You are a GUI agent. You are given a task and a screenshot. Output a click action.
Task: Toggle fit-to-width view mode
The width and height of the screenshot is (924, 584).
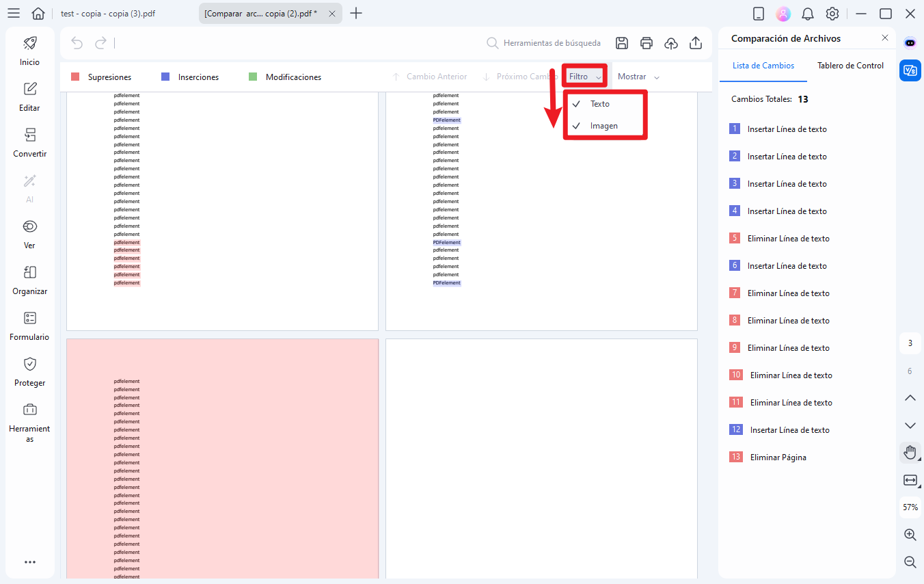pos(910,479)
